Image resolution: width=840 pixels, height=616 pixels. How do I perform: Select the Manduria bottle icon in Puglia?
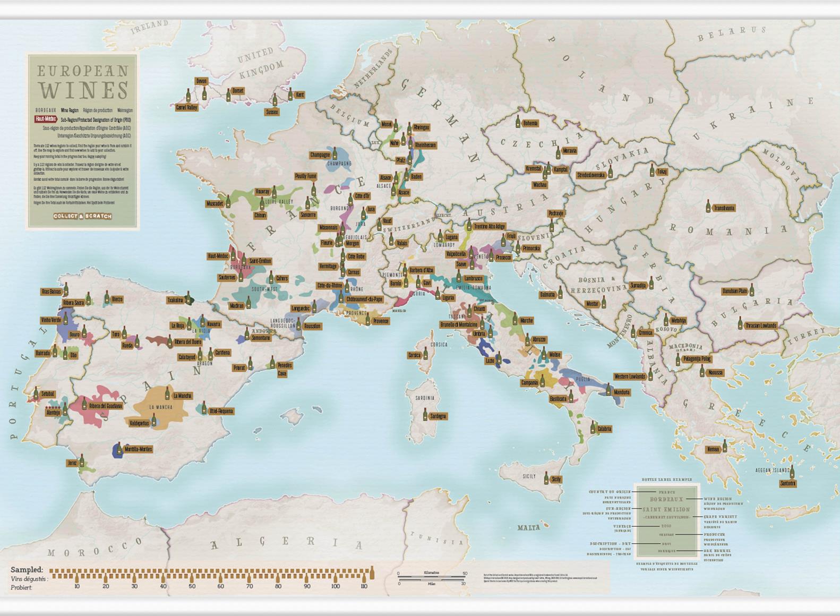click(608, 390)
